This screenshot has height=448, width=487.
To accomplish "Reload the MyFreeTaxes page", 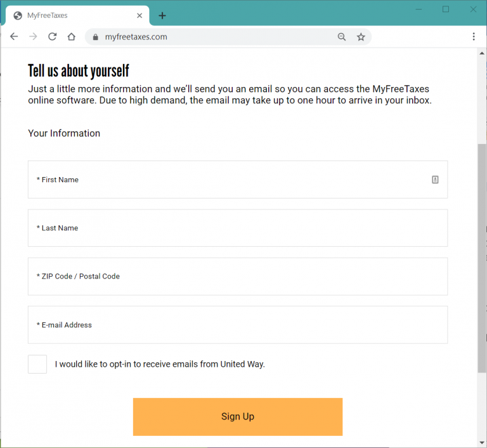I will [x=53, y=37].
